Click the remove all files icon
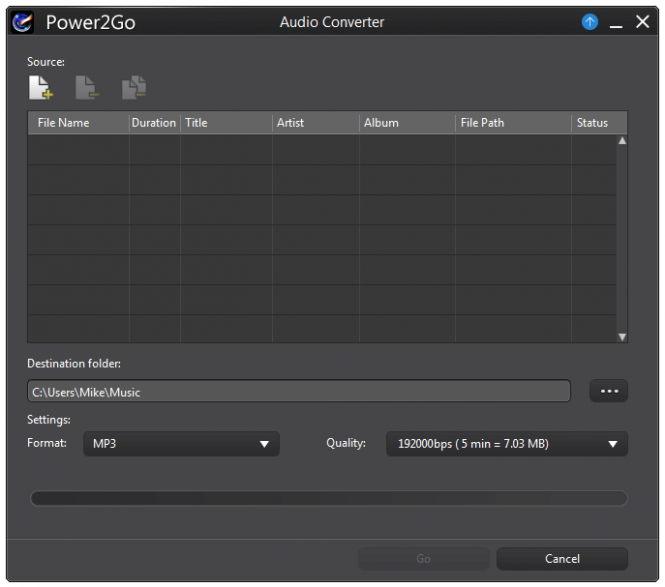The height and width of the screenshot is (587, 665). coord(134,88)
